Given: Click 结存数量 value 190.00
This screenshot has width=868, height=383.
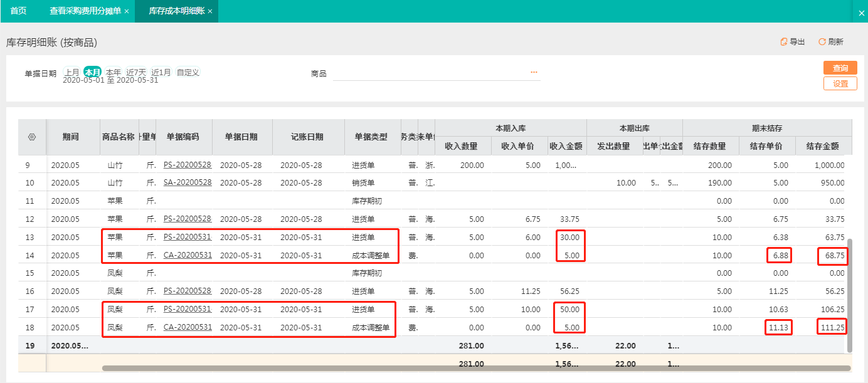Looking at the screenshot, I should click(720, 182).
